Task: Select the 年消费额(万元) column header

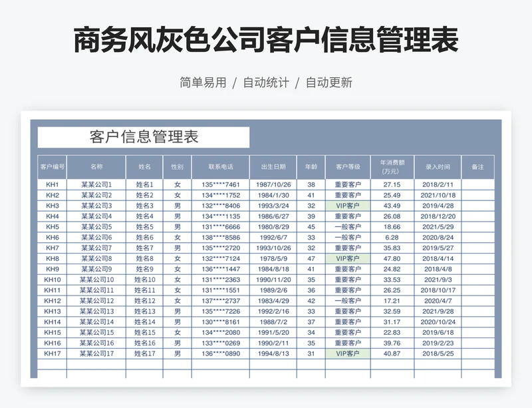Action: click(x=392, y=167)
